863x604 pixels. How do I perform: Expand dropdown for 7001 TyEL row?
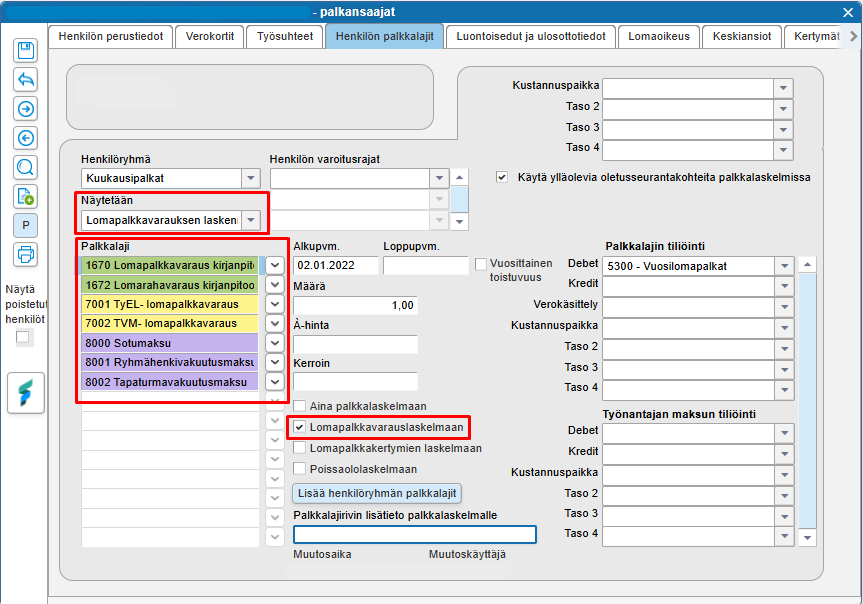tap(275, 304)
